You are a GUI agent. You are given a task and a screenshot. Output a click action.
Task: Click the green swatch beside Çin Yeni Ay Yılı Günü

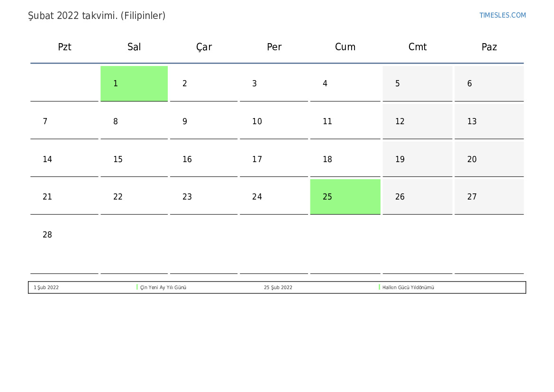click(137, 287)
